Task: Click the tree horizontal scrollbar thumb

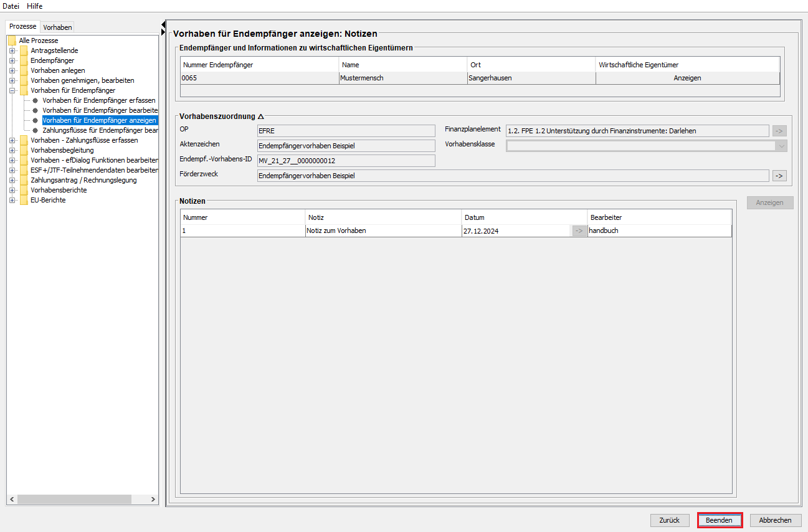Action: (75, 500)
